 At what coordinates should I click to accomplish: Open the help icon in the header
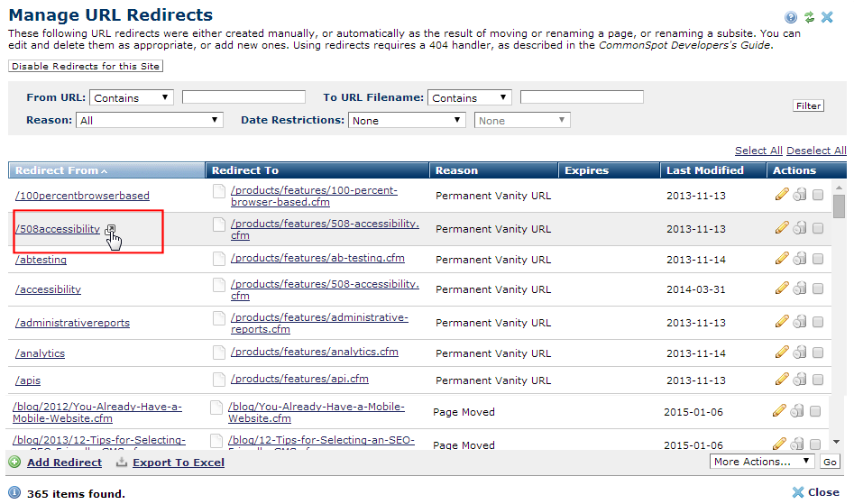(791, 17)
